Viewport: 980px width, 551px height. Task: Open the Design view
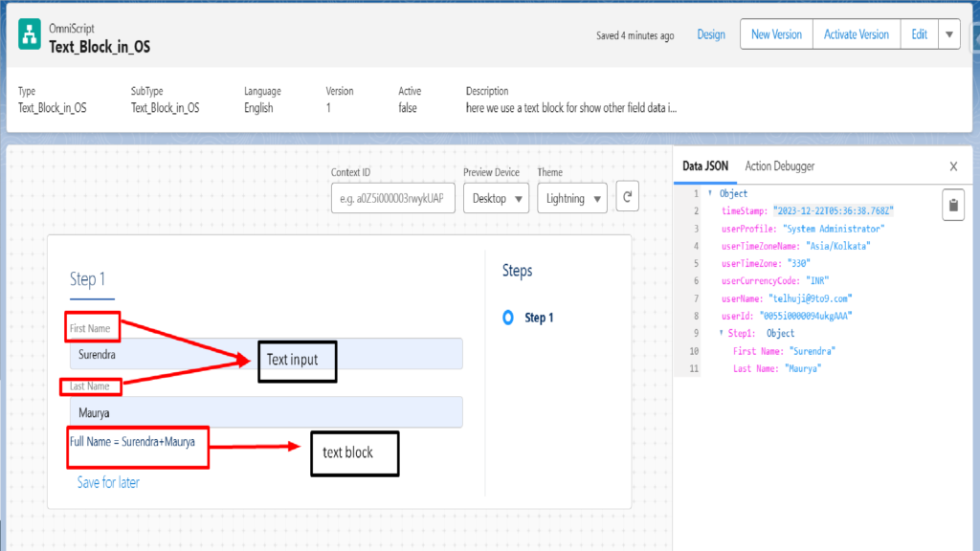[x=711, y=34]
